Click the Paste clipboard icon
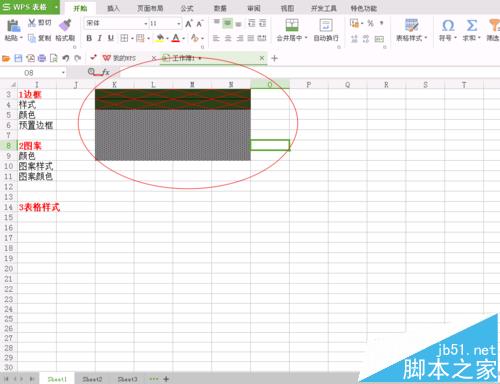The image size is (500, 384). [x=13, y=26]
